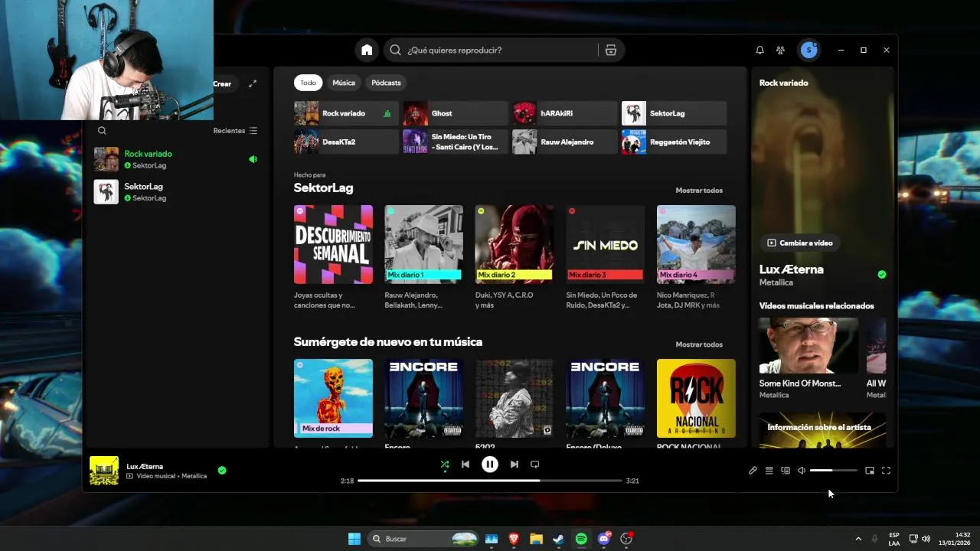Toggle saved checkmark beside Lux Æterna in right panel
The height and width of the screenshot is (551, 980).
coord(882,274)
